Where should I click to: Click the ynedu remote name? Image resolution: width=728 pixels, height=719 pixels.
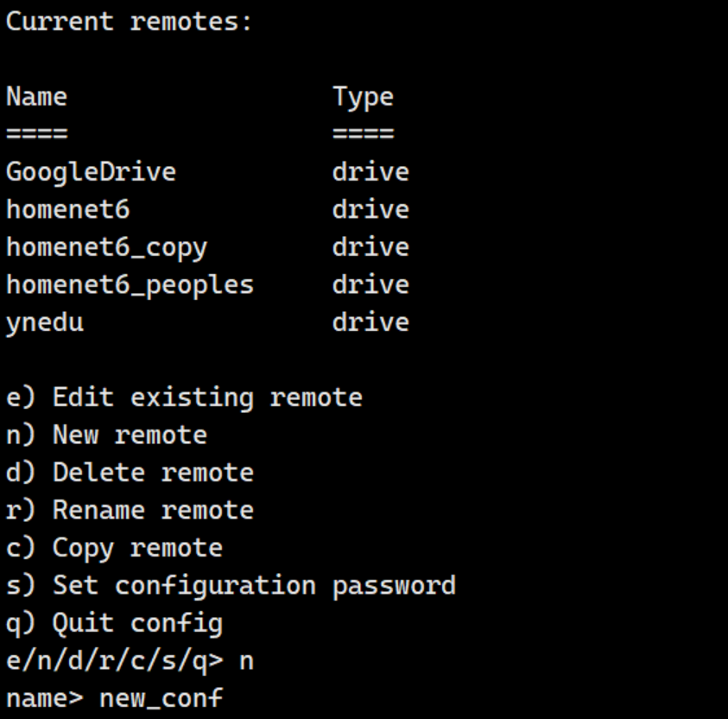click(45, 322)
